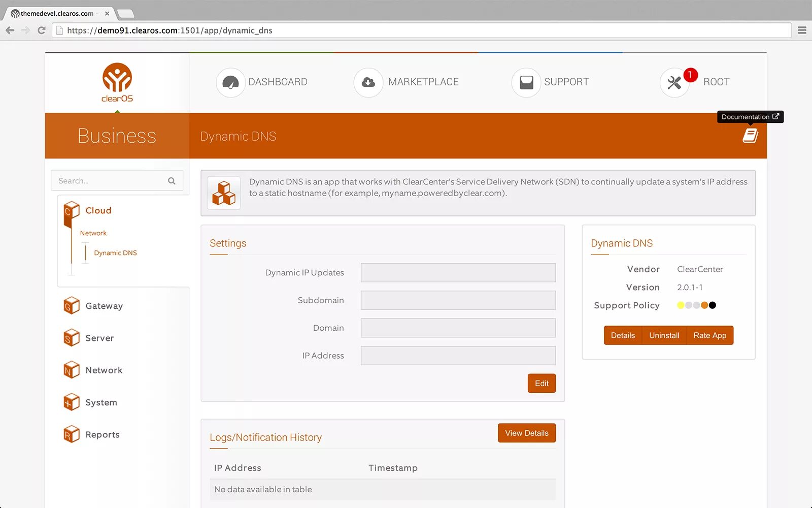Expand the Network sidebar category
The width and height of the screenshot is (812, 508).
pyautogui.click(x=104, y=370)
